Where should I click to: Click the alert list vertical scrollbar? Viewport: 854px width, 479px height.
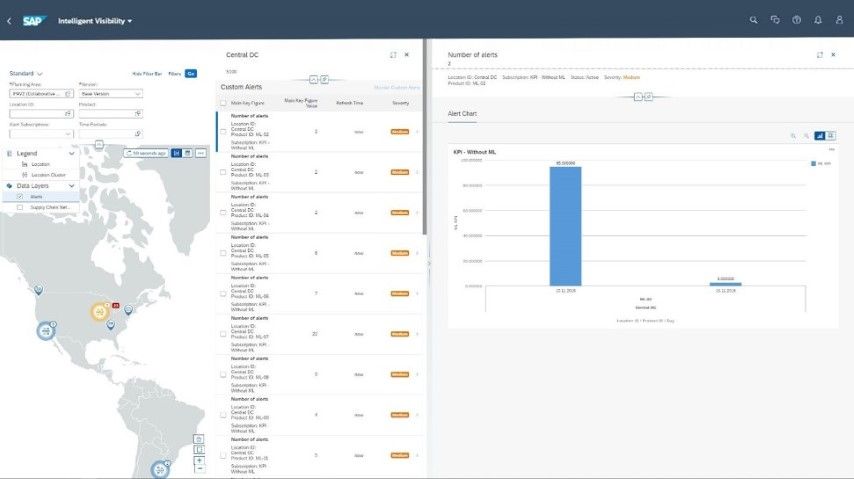(424, 136)
